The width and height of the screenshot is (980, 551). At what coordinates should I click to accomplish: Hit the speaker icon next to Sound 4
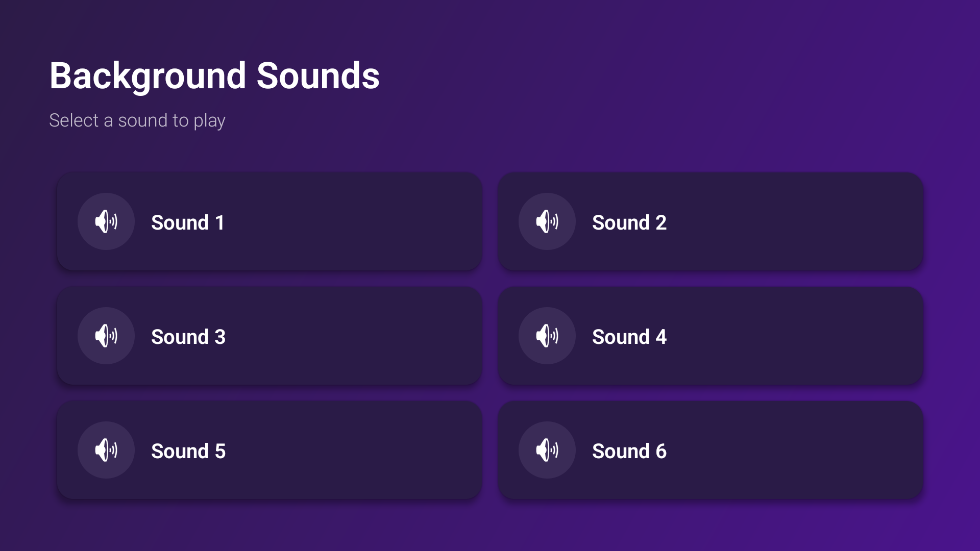(547, 336)
